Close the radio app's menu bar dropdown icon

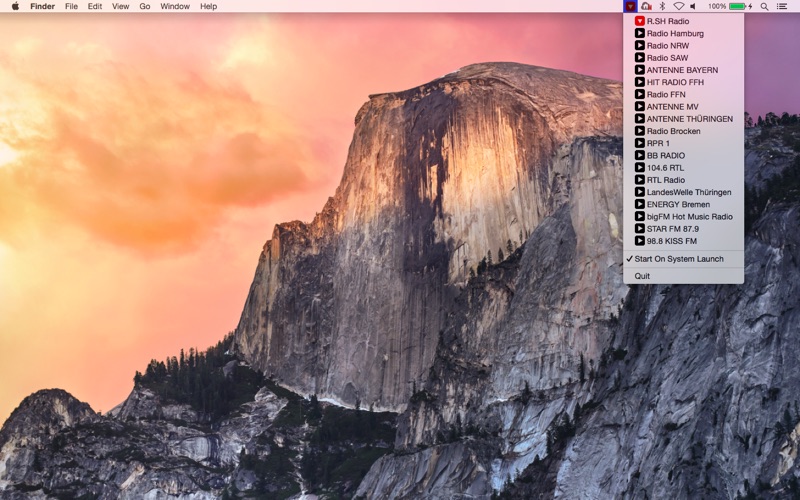(630, 6)
